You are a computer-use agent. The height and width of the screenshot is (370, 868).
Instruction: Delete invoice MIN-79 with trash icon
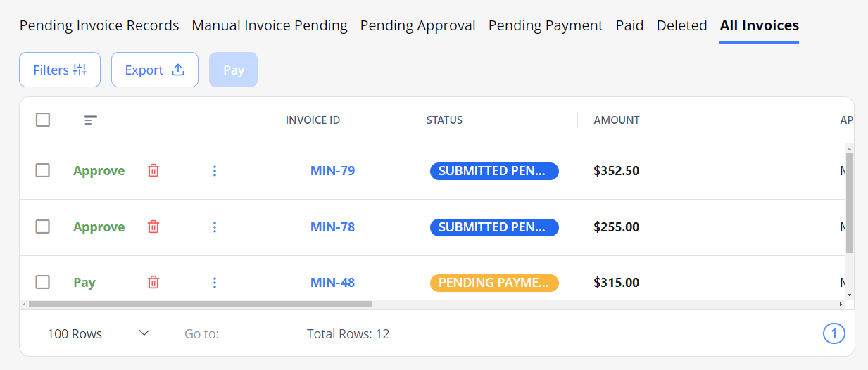click(153, 170)
